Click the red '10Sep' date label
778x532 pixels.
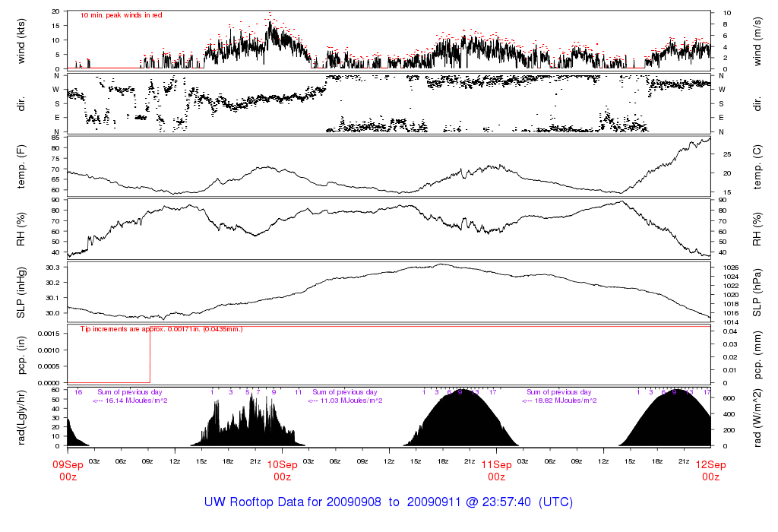point(283,465)
